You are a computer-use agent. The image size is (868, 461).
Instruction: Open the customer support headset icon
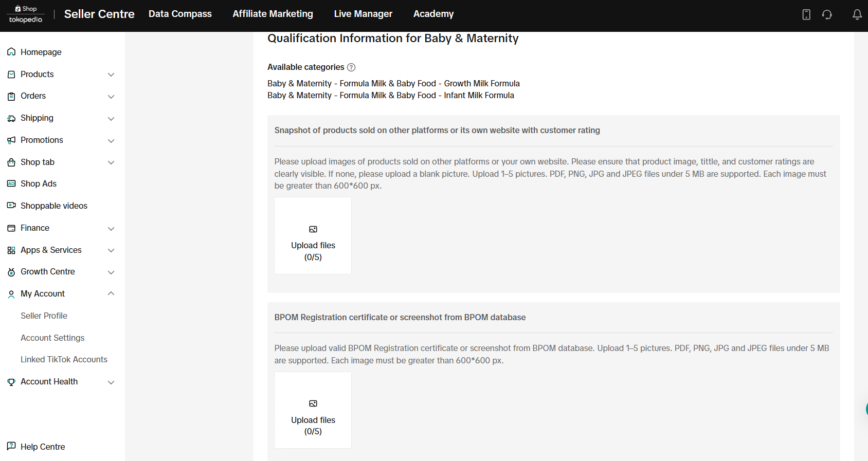[x=827, y=14]
